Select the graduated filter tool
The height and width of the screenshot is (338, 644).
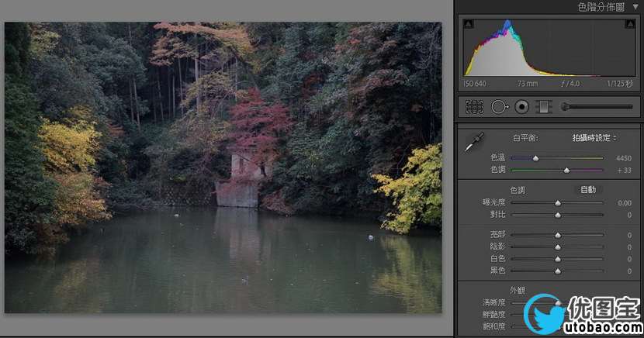pos(543,107)
